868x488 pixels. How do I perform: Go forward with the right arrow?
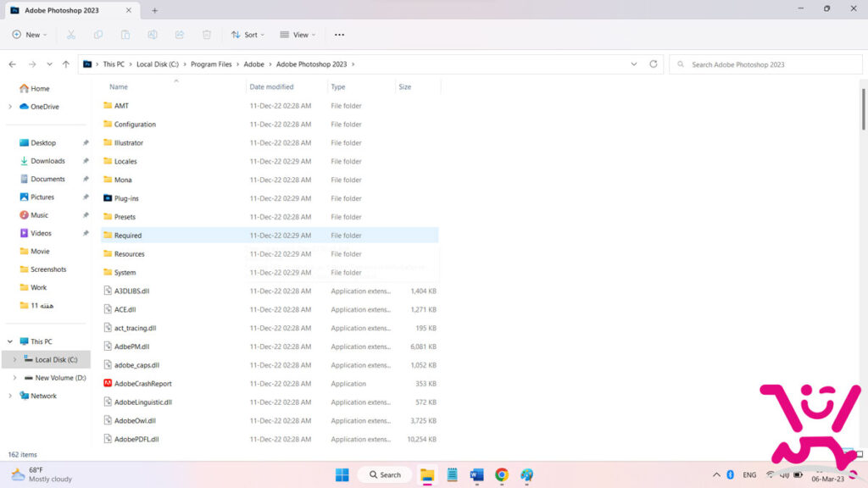point(32,64)
